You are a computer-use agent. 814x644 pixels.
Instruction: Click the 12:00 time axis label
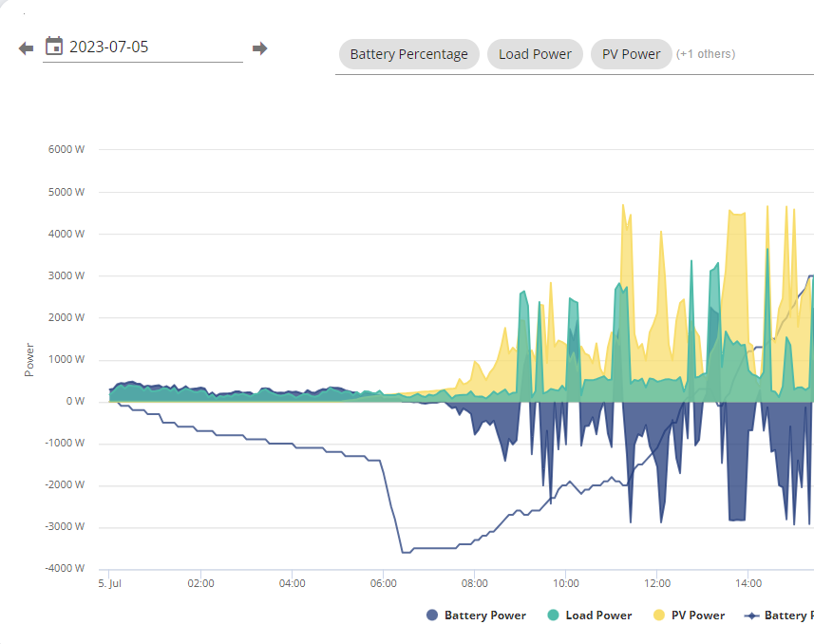tap(657, 583)
